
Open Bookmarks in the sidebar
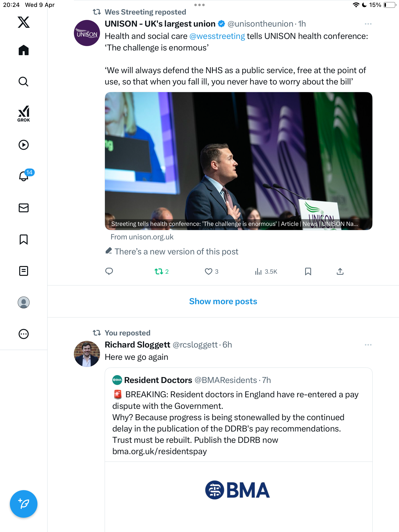(24, 239)
